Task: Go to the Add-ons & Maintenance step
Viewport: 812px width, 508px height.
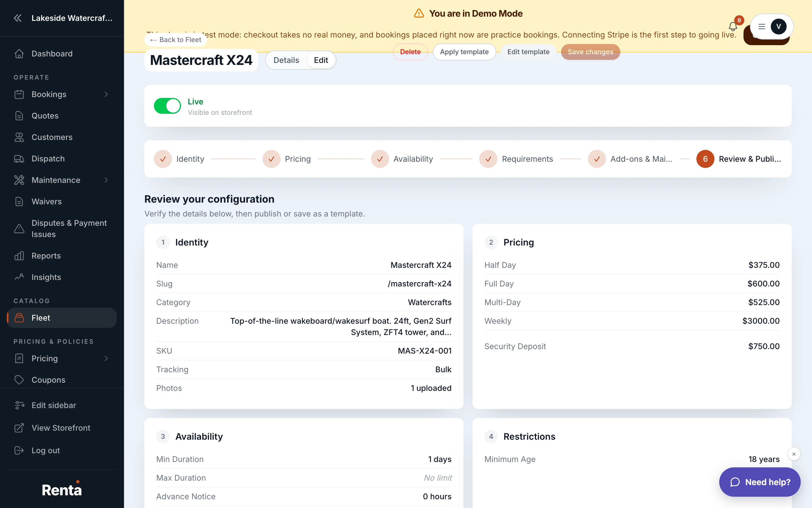Action: coord(630,159)
